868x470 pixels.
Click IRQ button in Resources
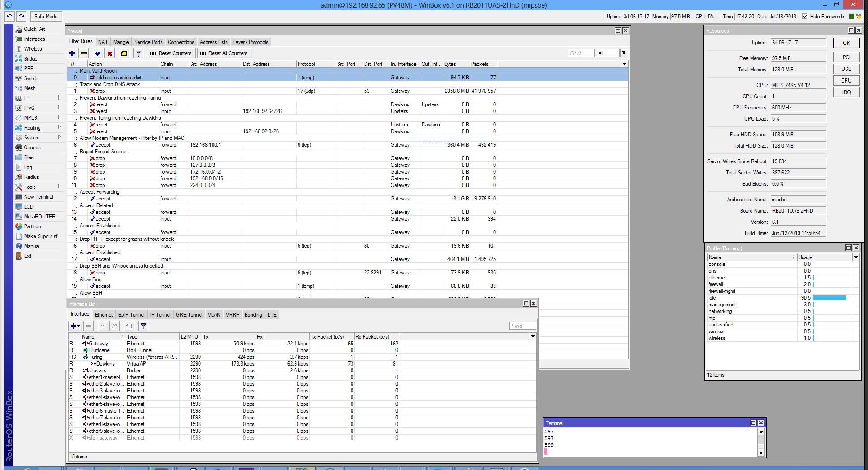point(846,92)
